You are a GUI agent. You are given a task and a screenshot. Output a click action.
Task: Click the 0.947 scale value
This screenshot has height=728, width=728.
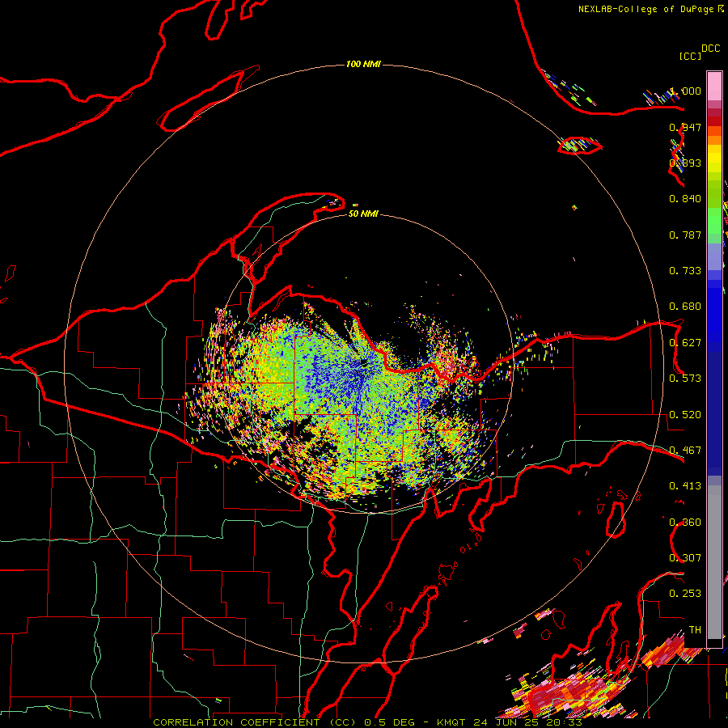[x=685, y=127]
